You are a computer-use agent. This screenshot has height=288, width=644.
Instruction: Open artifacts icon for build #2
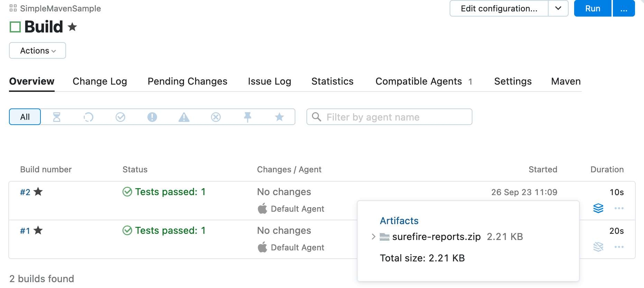coord(598,208)
